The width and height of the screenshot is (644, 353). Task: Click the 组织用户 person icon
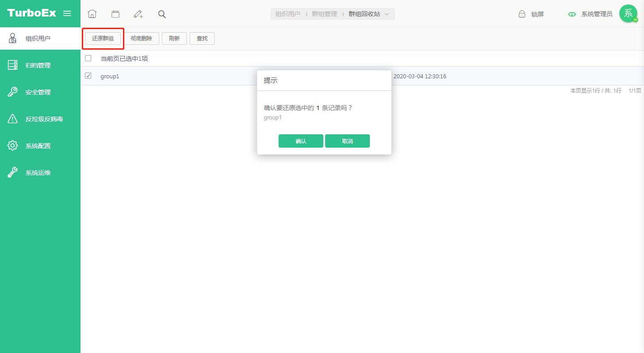(13, 38)
